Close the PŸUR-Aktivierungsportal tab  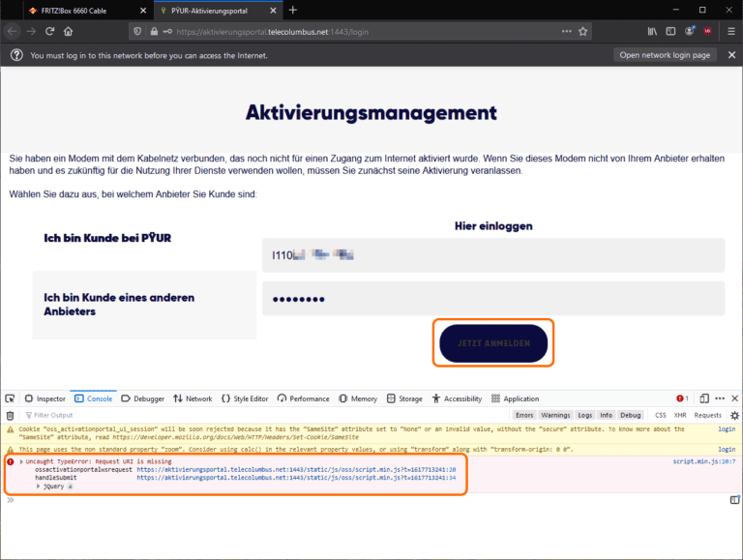pyautogui.click(x=273, y=11)
